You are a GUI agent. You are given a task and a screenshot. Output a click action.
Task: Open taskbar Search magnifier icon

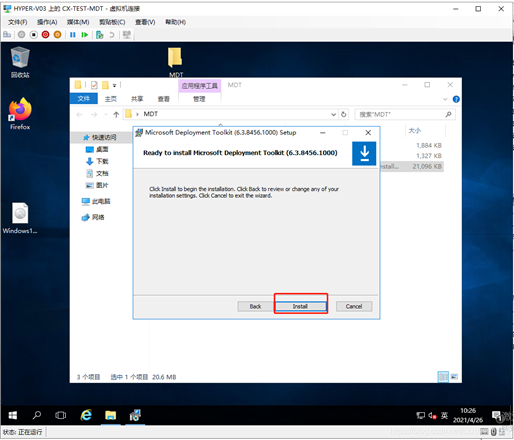(37, 415)
